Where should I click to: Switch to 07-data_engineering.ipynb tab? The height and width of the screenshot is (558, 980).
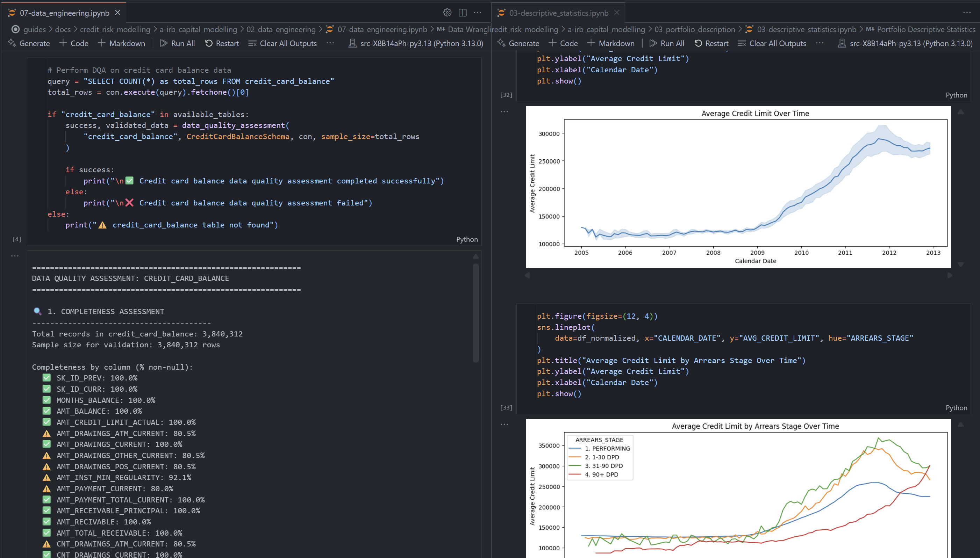pos(64,13)
